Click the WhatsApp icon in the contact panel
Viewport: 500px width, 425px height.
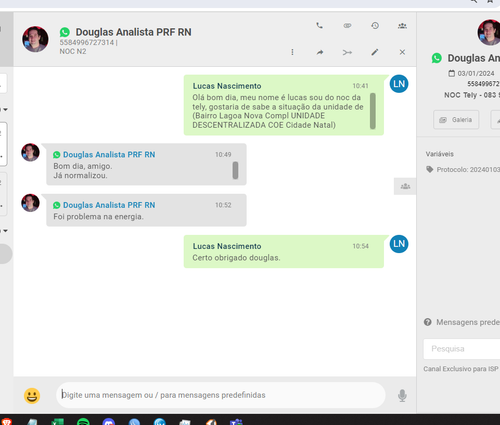pos(437,58)
